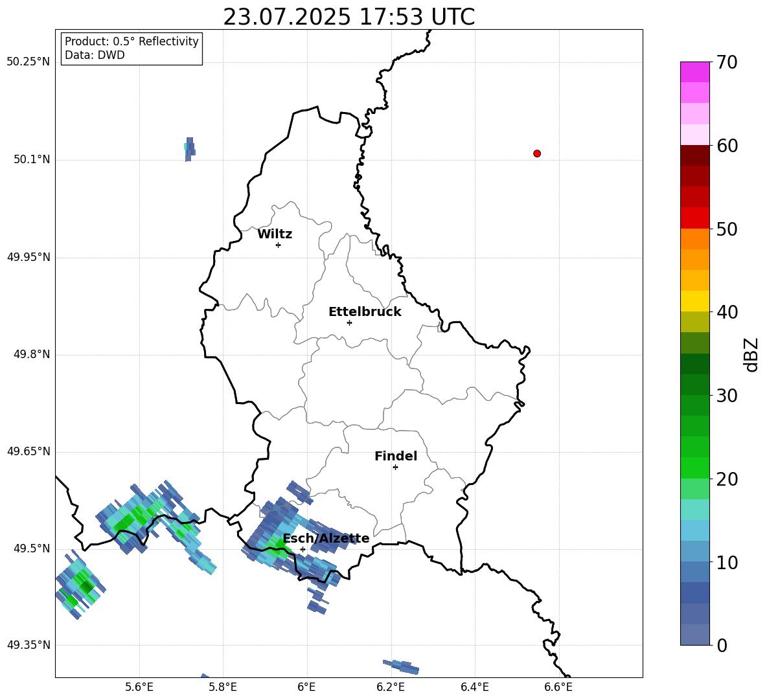Click the 6.6°E longitude label
The image size is (767, 700).
(x=558, y=687)
